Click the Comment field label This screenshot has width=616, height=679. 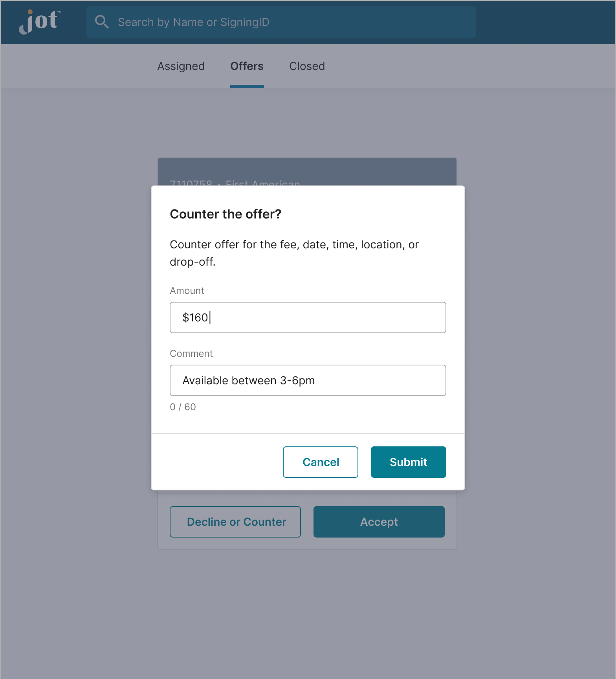[191, 354]
